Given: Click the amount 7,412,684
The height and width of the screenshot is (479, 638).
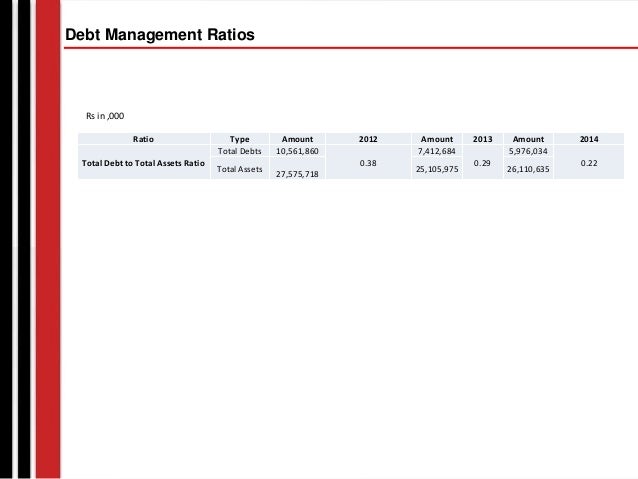Looking at the screenshot, I should [x=437, y=151].
